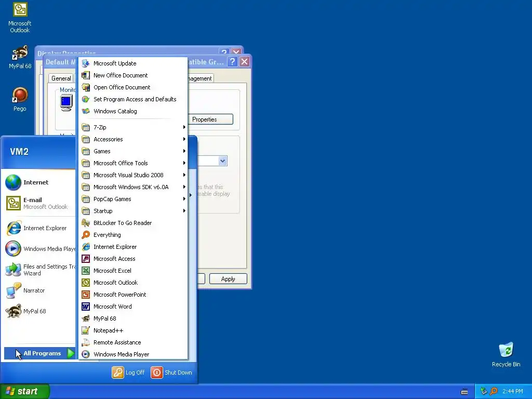Click the VM2 user name header
Image resolution: width=532 pixels, height=399 pixels.
[19, 151]
